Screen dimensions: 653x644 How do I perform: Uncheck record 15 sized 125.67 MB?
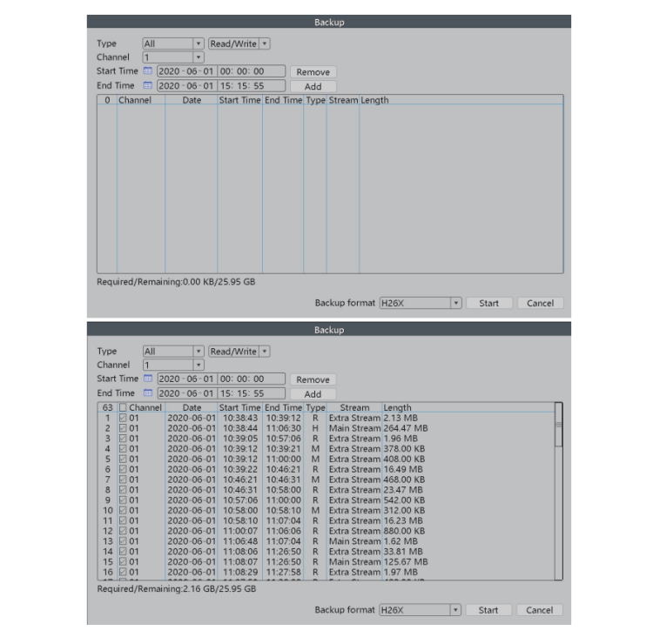click(x=123, y=561)
